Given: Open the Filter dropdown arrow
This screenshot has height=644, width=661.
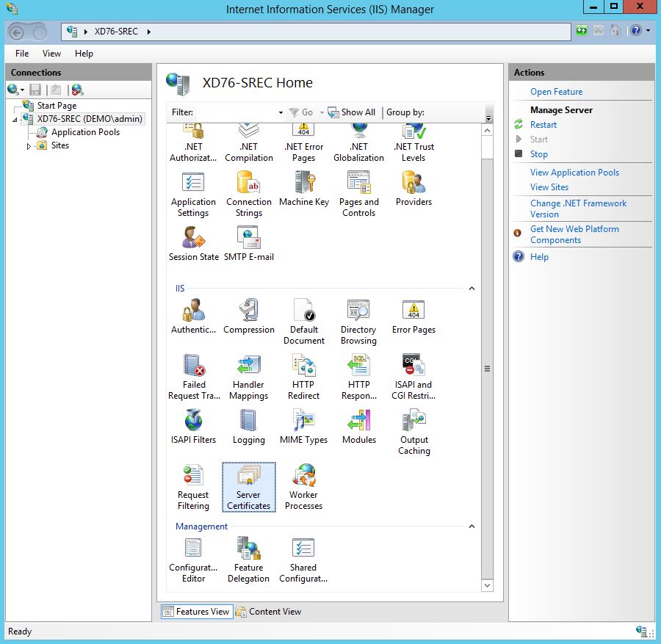Looking at the screenshot, I should [281, 113].
